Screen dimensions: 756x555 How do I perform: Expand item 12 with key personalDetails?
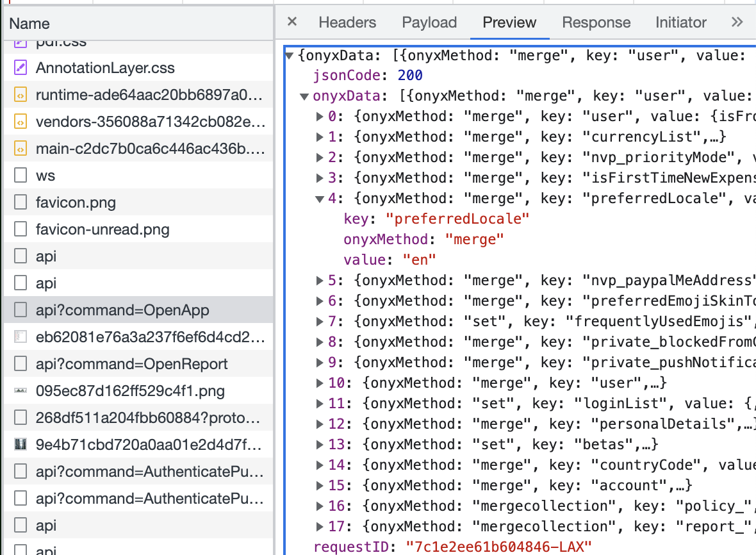(319, 424)
